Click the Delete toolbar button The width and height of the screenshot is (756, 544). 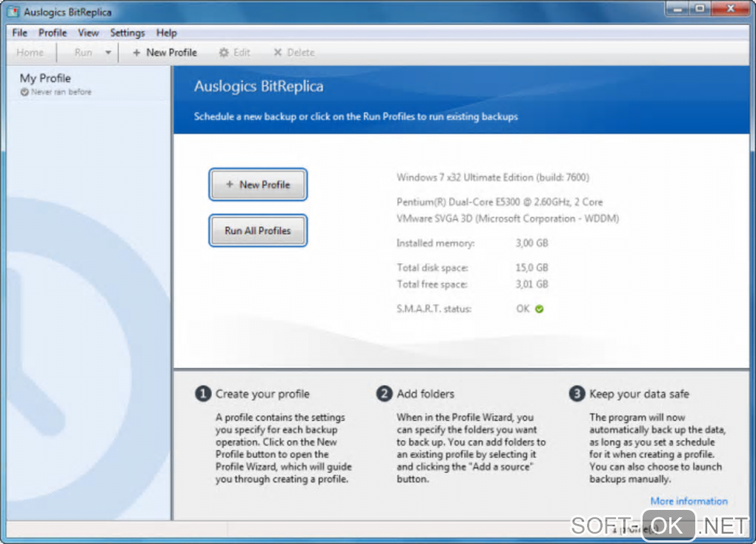pos(294,53)
